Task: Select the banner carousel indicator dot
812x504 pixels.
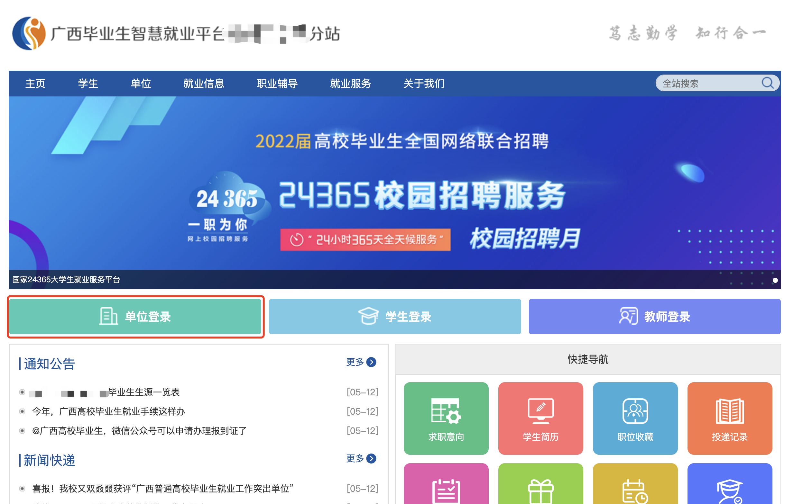Action: tap(775, 280)
